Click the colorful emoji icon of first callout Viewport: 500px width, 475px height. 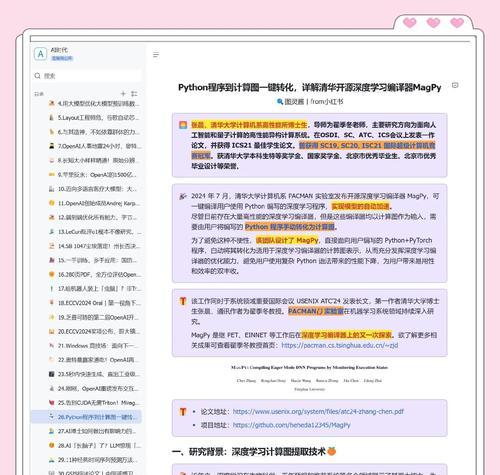[183, 125]
